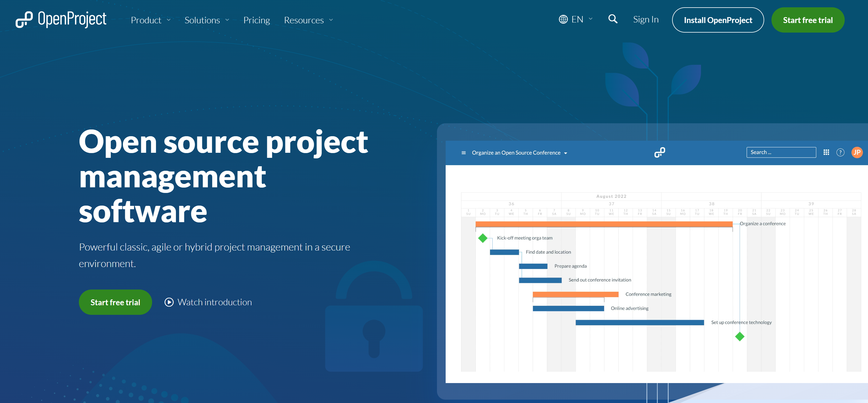Image resolution: width=868 pixels, height=403 pixels.
Task: Click the Install OpenProject button
Action: click(717, 20)
